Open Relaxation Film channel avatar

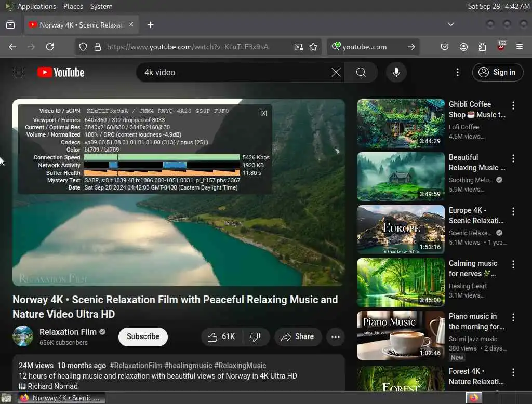[x=23, y=336]
